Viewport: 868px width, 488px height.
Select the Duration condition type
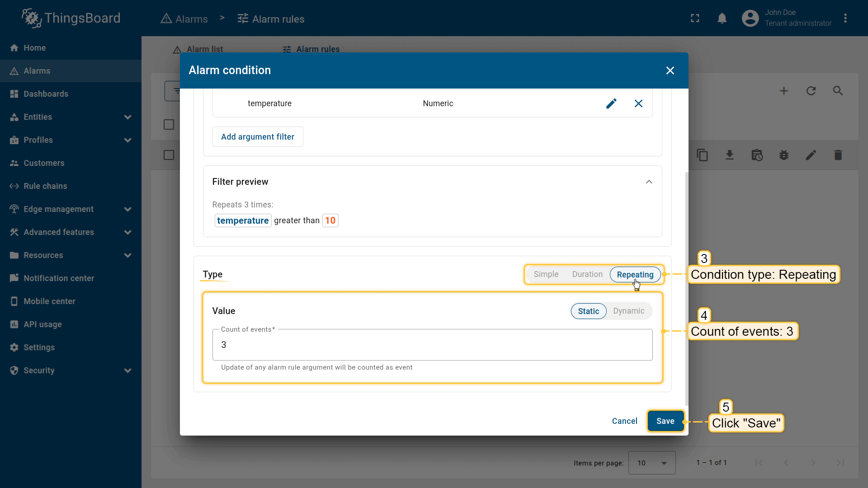[x=587, y=274]
